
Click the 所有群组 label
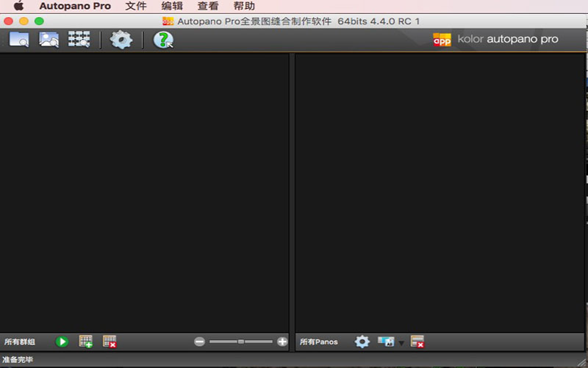click(x=20, y=342)
